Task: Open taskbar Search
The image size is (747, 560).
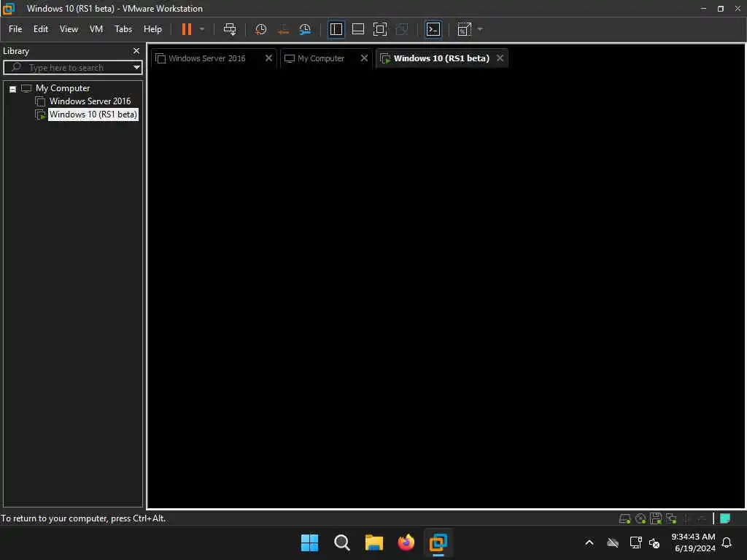Action: point(341,542)
